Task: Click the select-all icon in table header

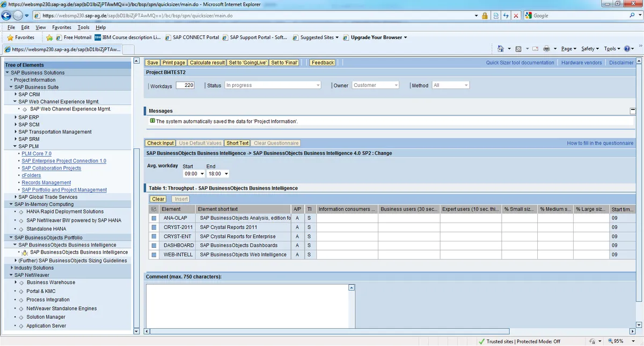Action: click(x=154, y=209)
